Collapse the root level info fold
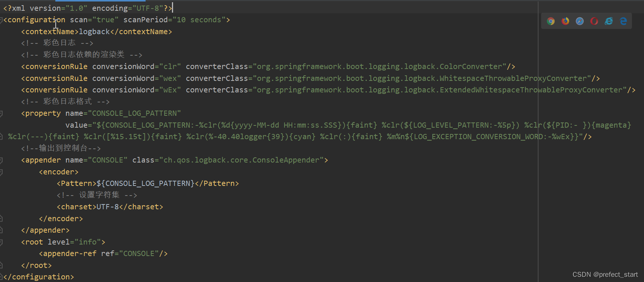The height and width of the screenshot is (282, 644). point(1,242)
